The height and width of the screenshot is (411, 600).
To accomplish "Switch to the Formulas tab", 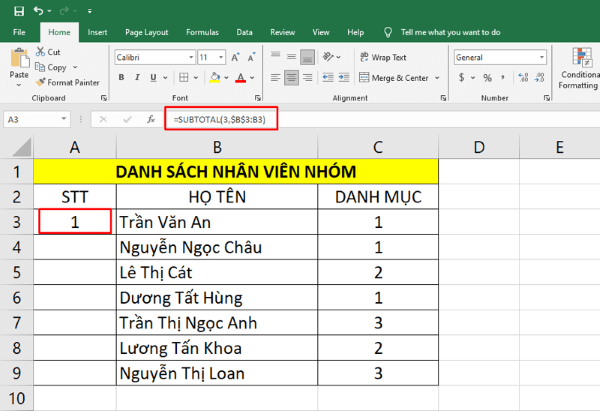I will 202,32.
